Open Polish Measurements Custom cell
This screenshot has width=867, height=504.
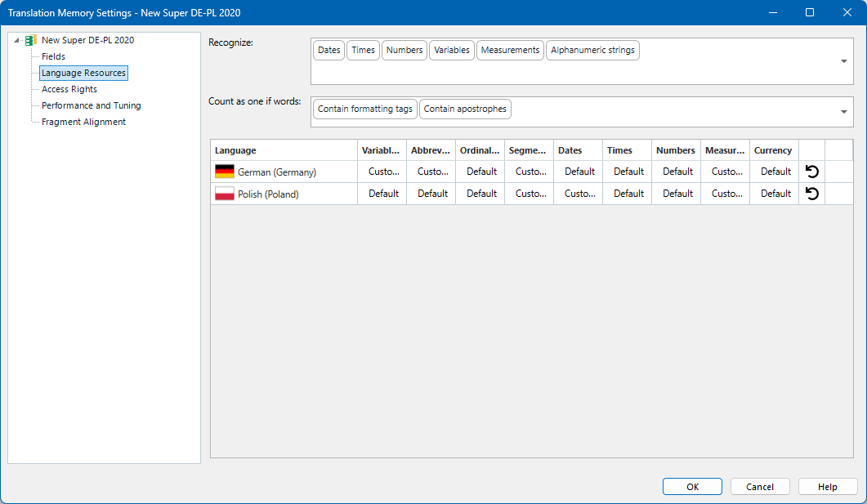726,194
